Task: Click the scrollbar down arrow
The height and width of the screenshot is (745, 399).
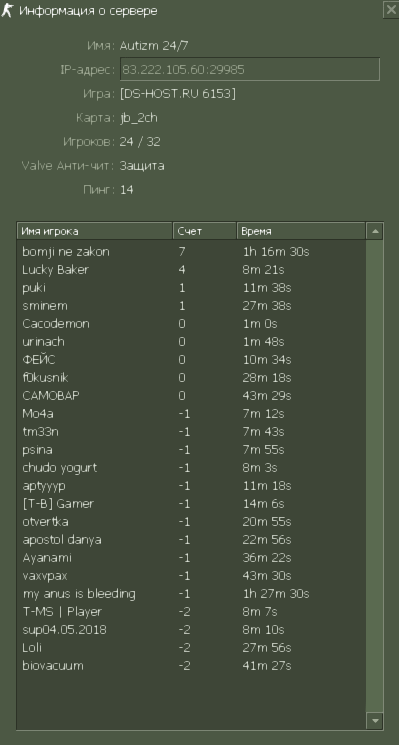Action: (x=375, y=721)
